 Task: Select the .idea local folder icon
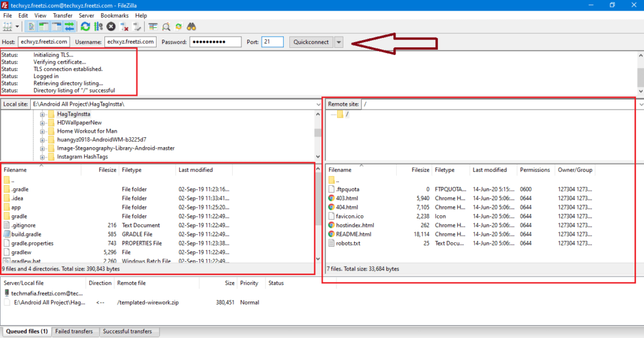6,198
